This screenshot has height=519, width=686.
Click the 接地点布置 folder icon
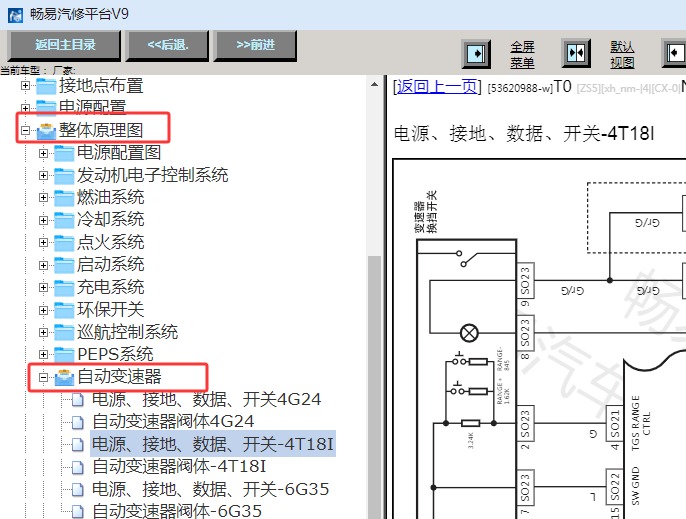coord(46,86)
